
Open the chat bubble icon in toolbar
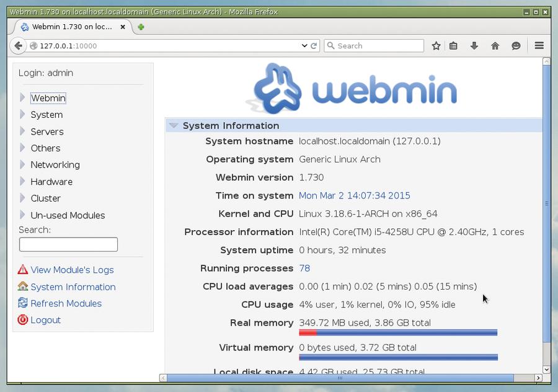(x=516, y=45)
